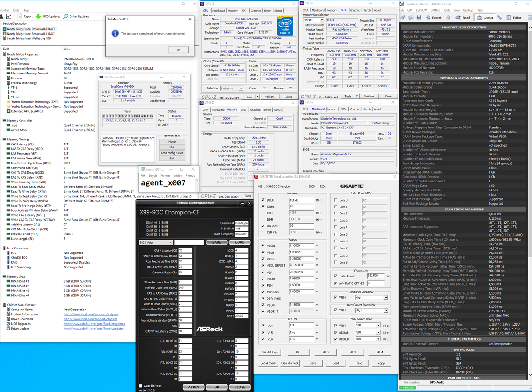This screenshot has height=392, width=532.
Task: Enable Core 9 Turbo Boost MAX checkbox
Action: click(336, 262)
